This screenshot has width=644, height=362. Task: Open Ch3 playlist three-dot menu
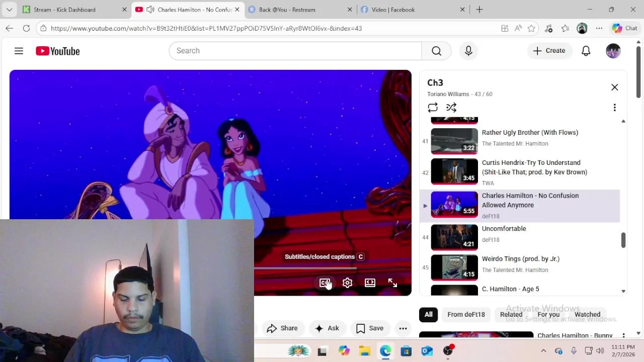(614, 108)
